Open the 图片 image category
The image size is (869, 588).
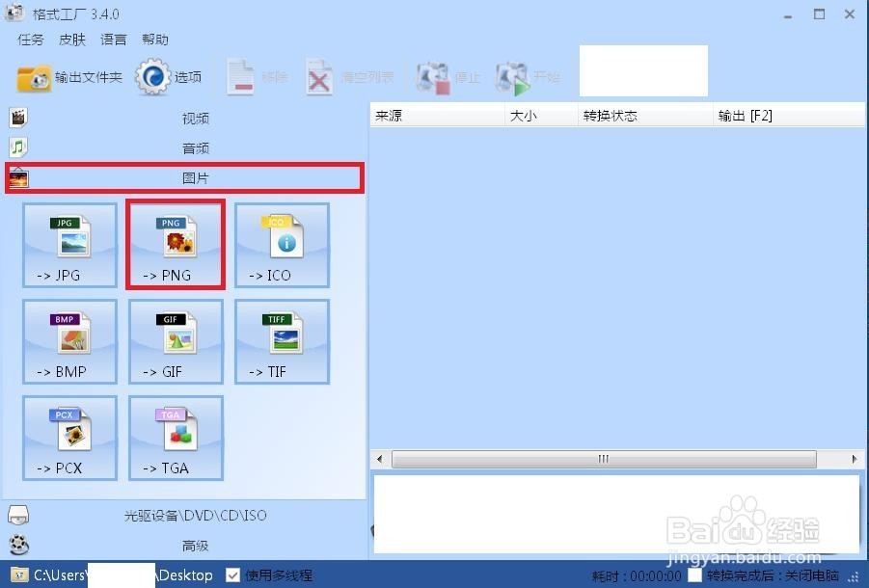[x=193, y=177]
